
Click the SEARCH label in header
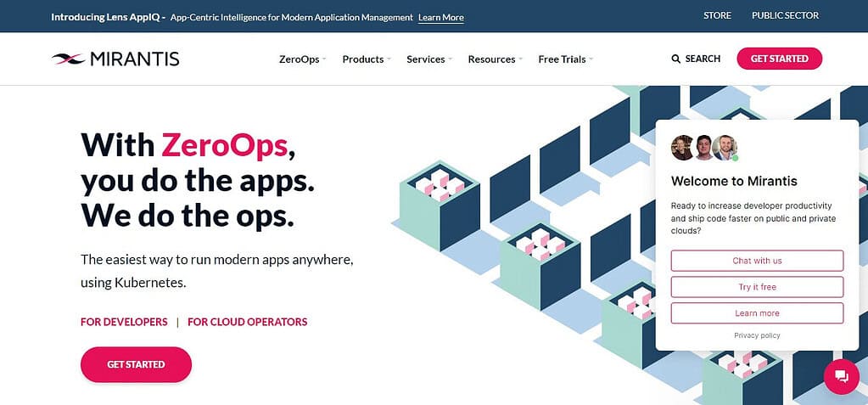click(703, 59)
